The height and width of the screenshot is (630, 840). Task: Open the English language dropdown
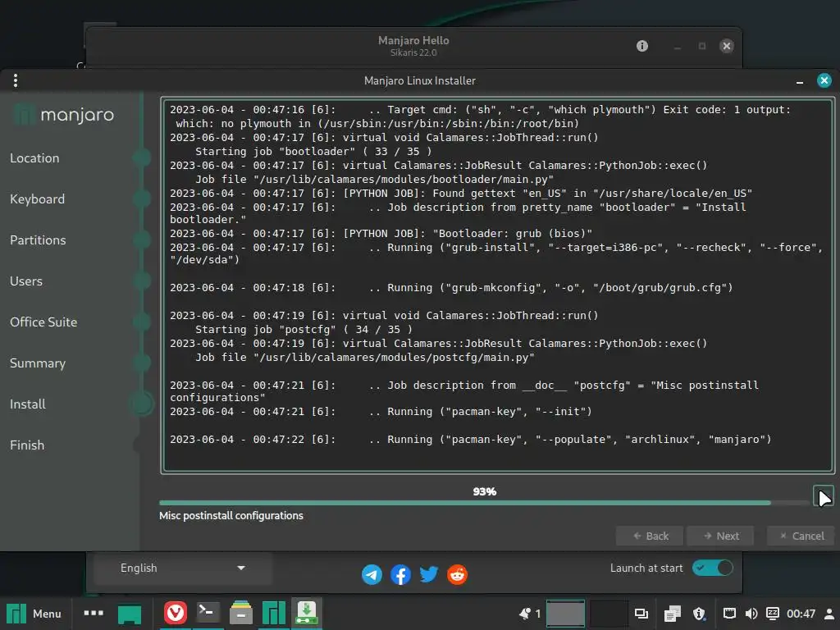point(182,568)
